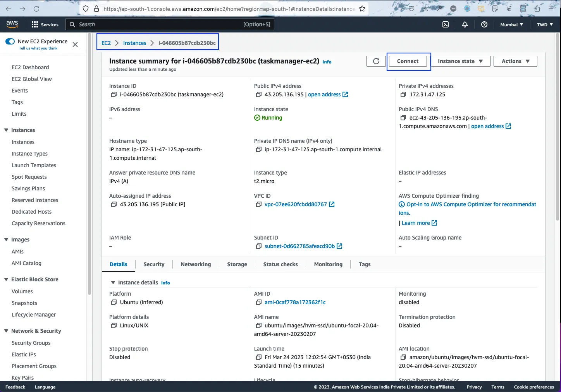The width and height of the screenshot is (561, 392).
Task: Copy the AMI name value
Action: pos(259,325)
